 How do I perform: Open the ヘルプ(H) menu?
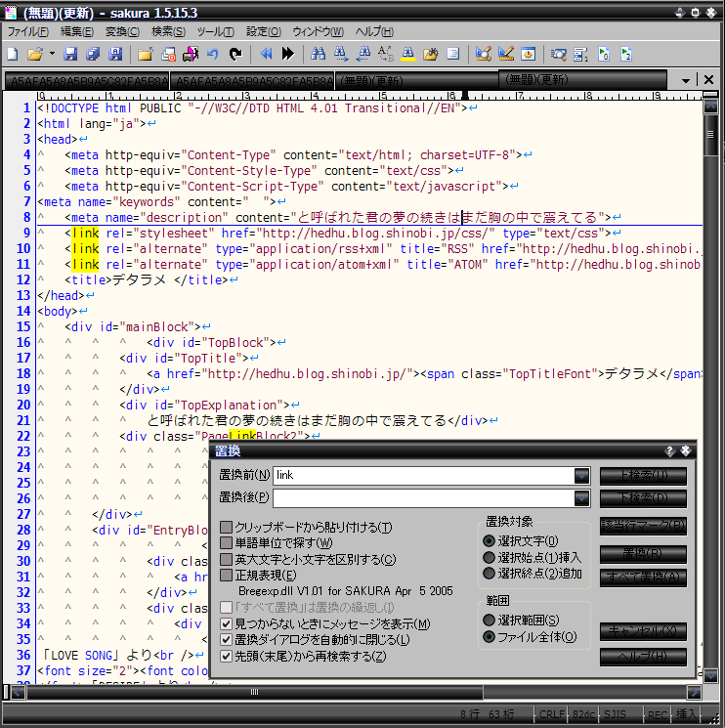pos(374,31)
